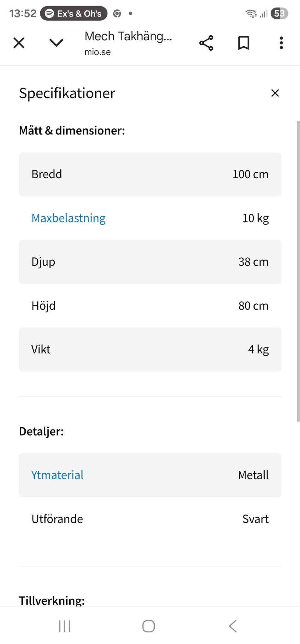300x644 pixels.
Task: Tap the mio.se site address
Action: point(97,52)
